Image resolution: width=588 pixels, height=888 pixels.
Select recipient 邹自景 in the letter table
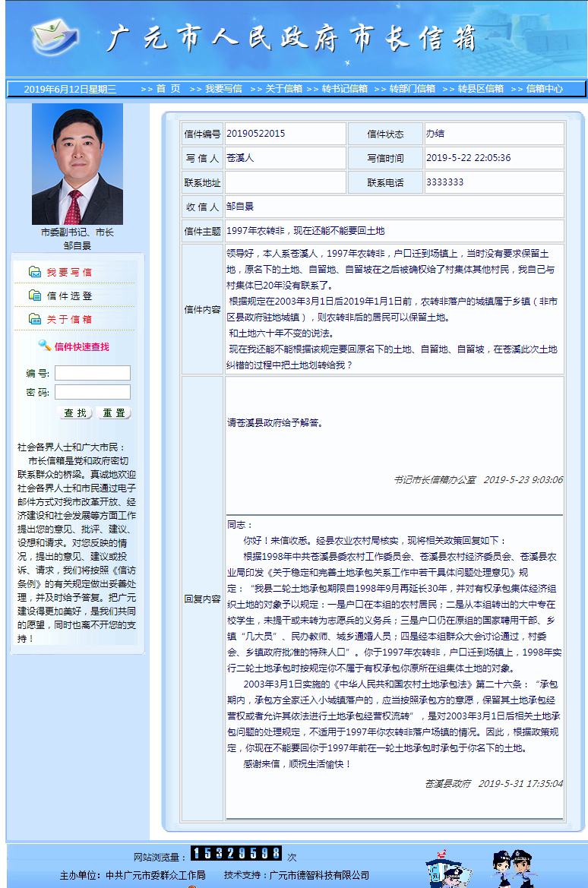[240, 207]
